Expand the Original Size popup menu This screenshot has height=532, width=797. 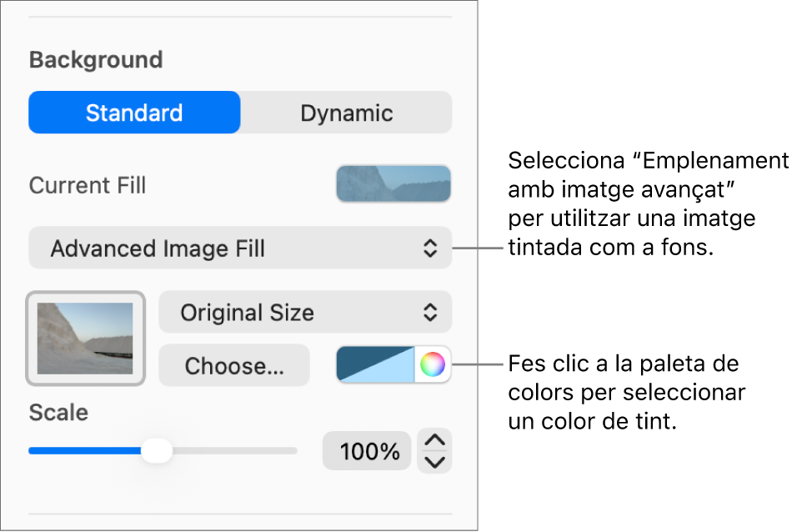[305, 313]
